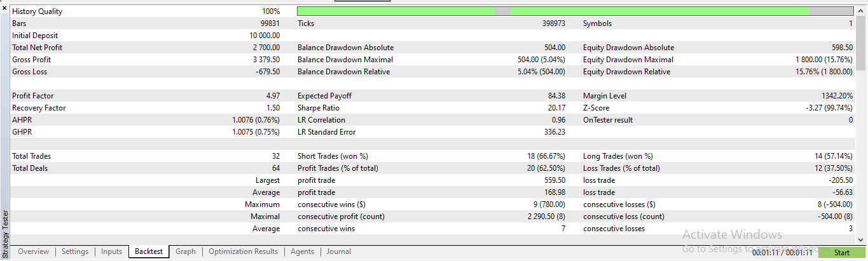Select the largest loss trade value -205.50
This screenshot has width=868, height=261.
840,180
